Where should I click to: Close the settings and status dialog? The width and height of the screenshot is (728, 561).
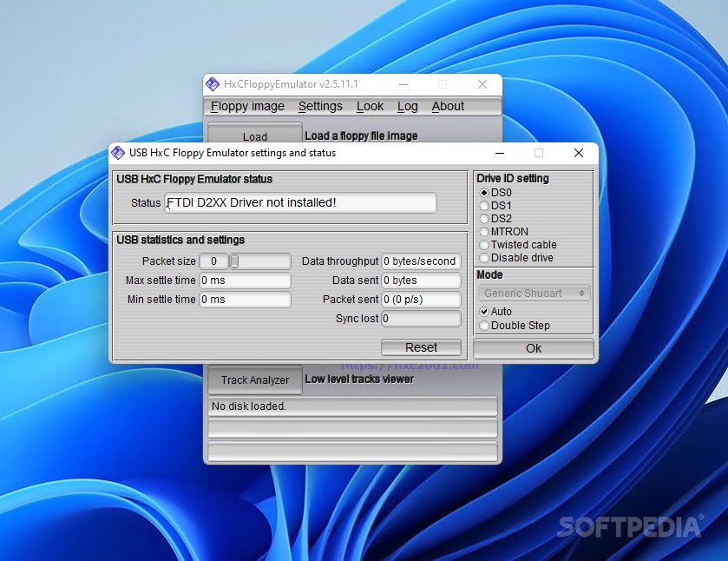tap(579, 153)
